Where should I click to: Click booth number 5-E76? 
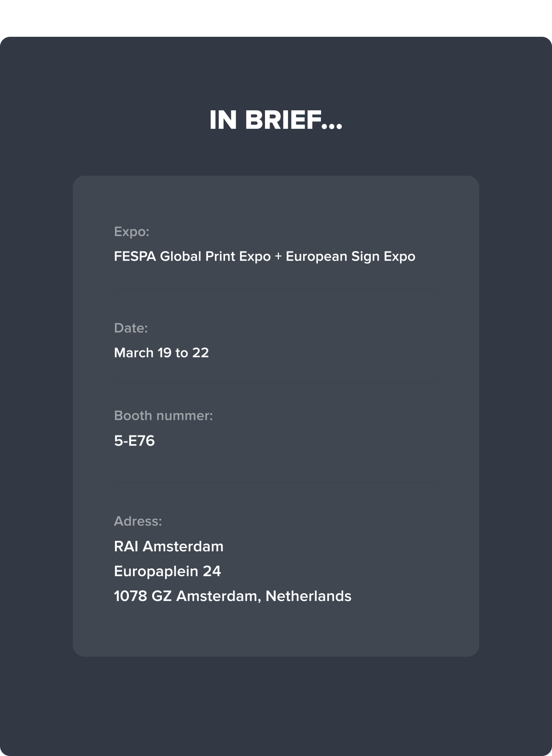(134, 441)
